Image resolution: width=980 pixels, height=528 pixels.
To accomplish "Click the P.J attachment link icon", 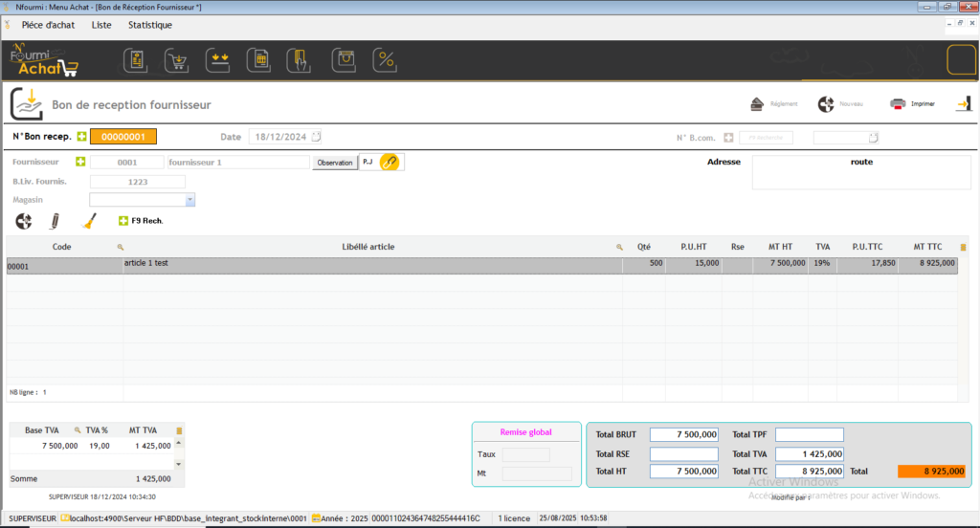I will [390, 163].
